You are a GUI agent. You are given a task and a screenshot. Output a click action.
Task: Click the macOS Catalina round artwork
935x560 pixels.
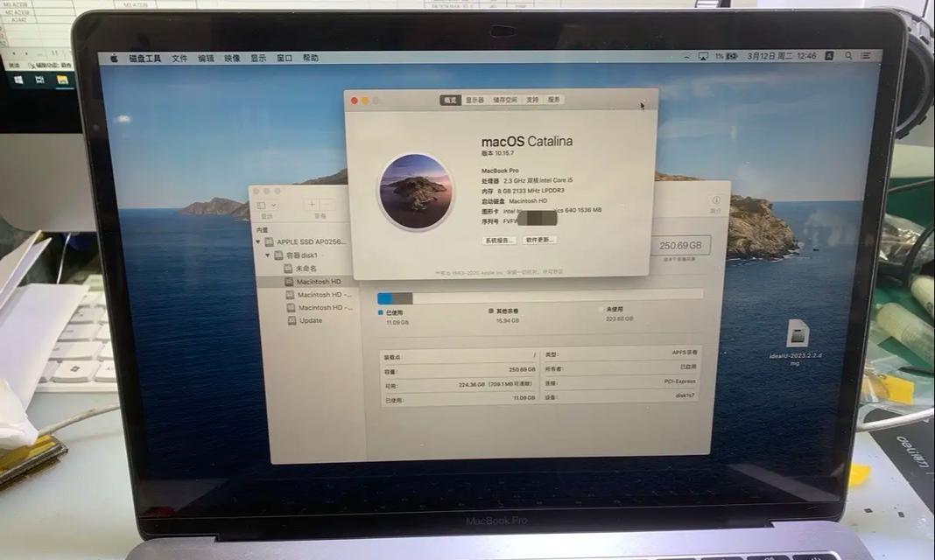click(416, 192)
